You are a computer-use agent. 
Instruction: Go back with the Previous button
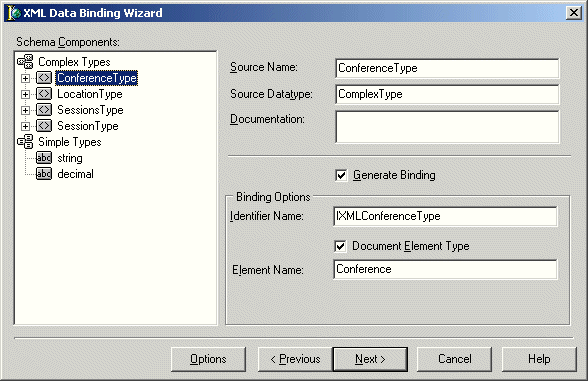(x=295, y=359)
